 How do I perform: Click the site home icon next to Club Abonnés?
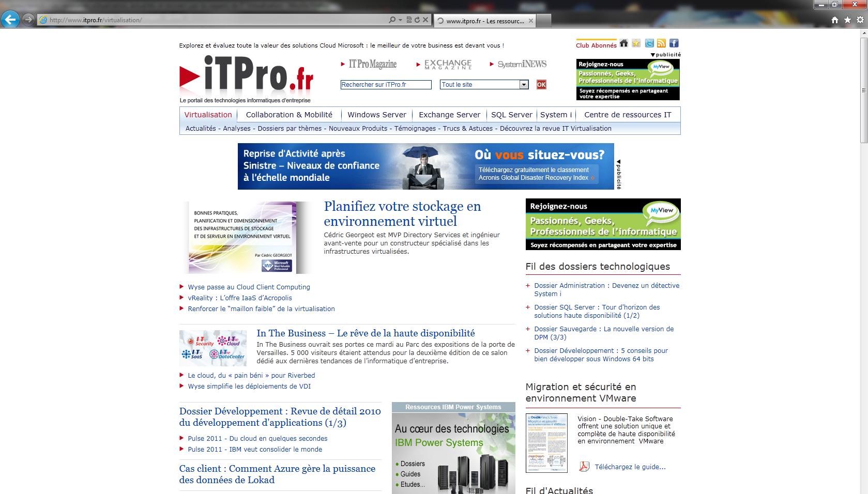[624, 43]
